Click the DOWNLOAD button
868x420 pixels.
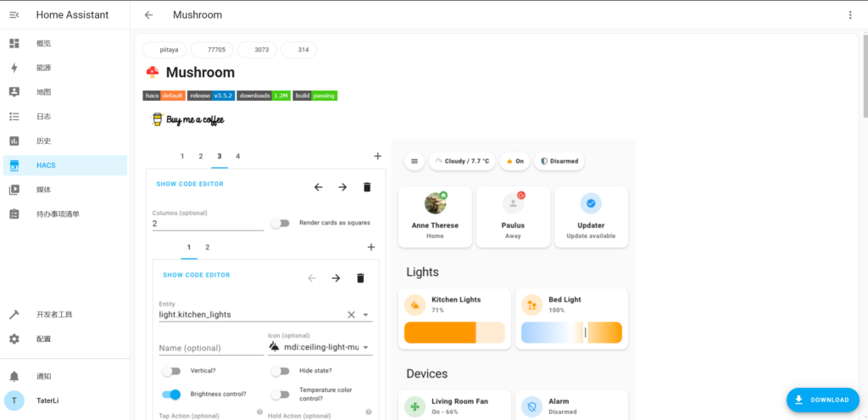tap(822, 401)
